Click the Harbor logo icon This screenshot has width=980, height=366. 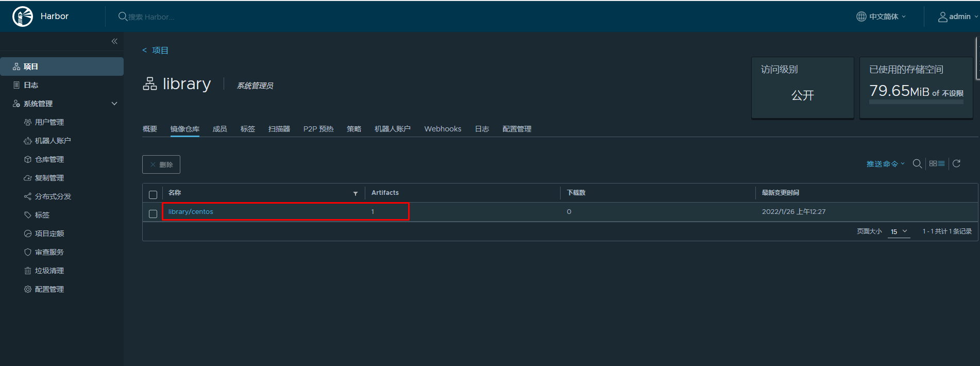pos(23,16)
